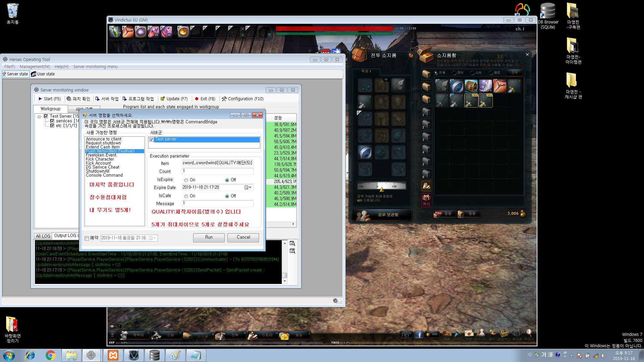The height and width of the screenshot is (362, 644).
Task: Click the equipped sword weapon slot
Action: click(x=365, y=102)
